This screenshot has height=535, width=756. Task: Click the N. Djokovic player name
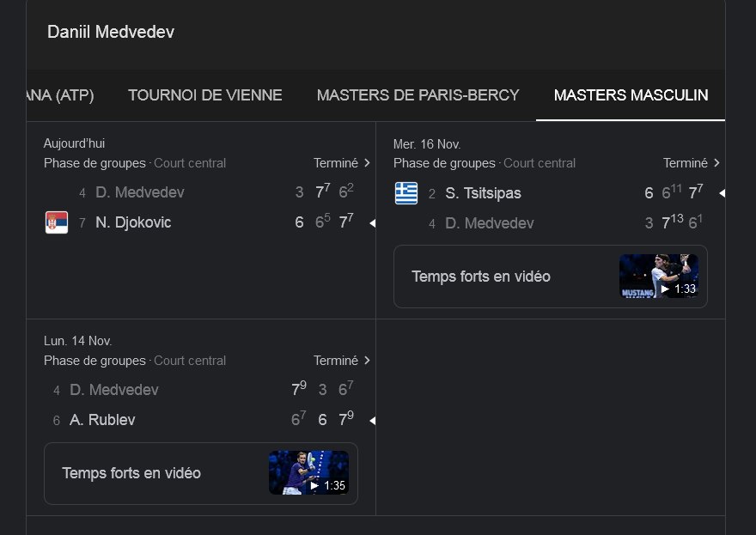pyautogui.click(x=133, y=223)
